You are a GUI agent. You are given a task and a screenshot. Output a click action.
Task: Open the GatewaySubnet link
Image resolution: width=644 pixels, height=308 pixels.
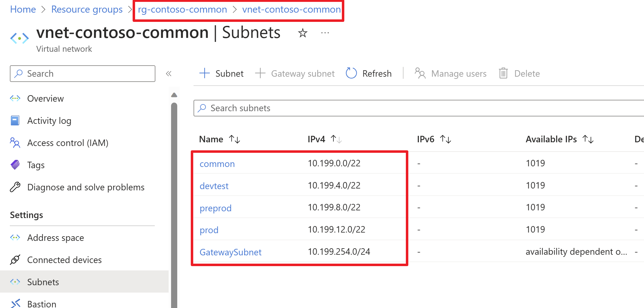click(230, 252)
